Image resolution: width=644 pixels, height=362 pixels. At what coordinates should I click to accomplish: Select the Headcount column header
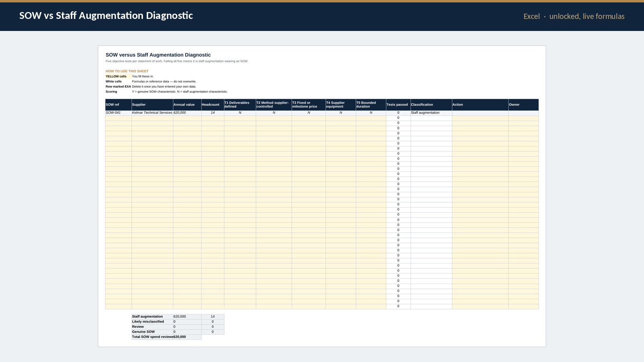coord(213,105)
